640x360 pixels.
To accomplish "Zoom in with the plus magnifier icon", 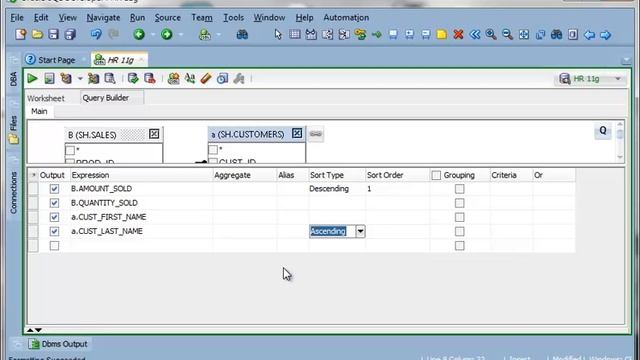I will pos(491,34).
